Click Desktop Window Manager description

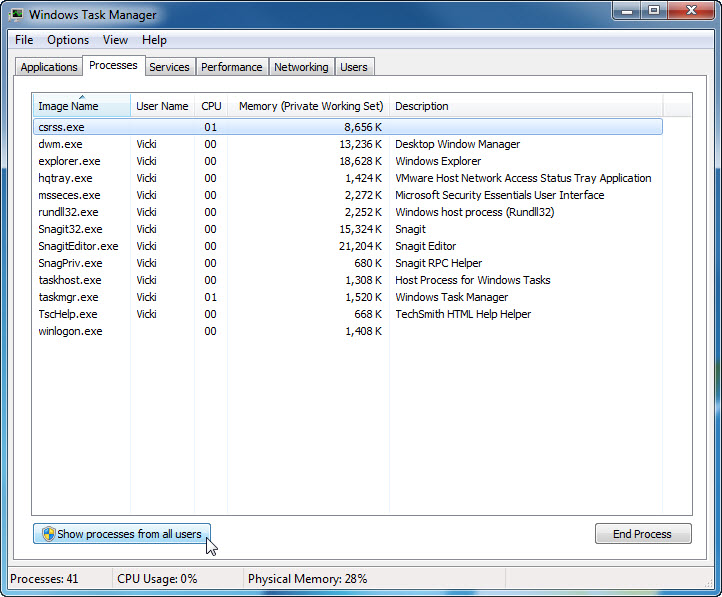(x=458, y=144)
